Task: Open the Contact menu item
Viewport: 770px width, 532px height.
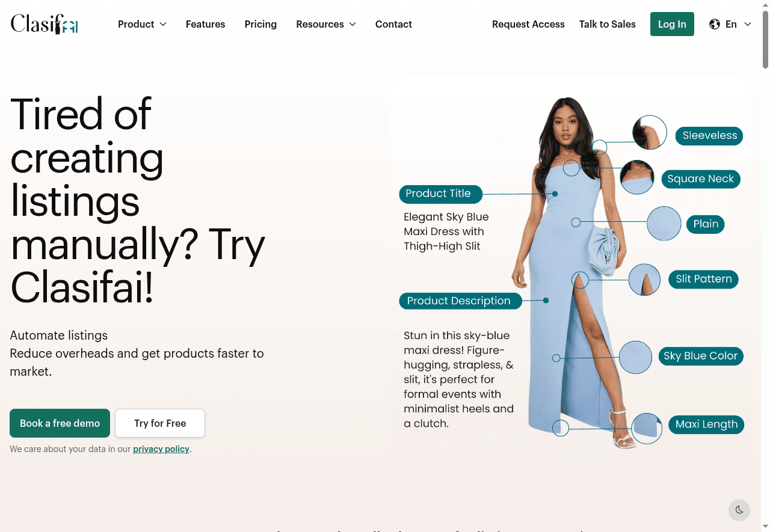Action: pos(393,24)
